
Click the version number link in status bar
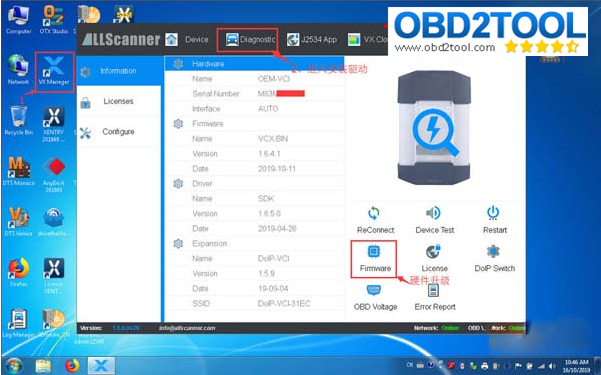tap(126, 328)
